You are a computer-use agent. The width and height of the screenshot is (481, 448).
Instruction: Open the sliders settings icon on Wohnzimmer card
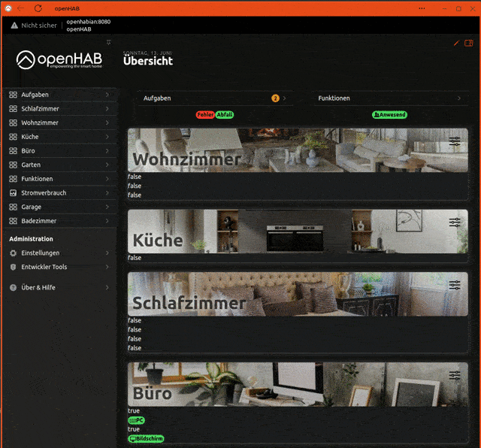point(455,141)
